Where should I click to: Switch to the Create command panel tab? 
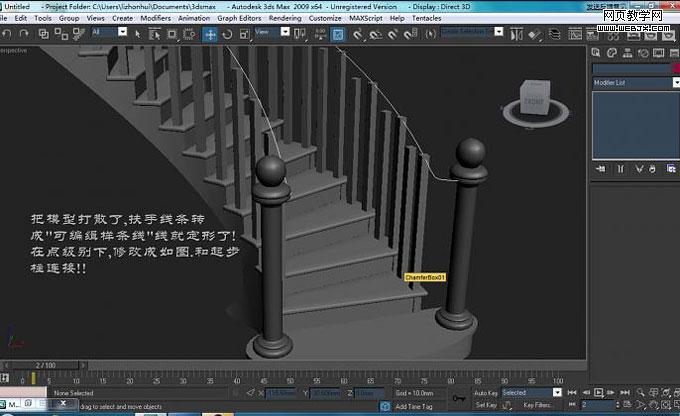click(596, 53)
